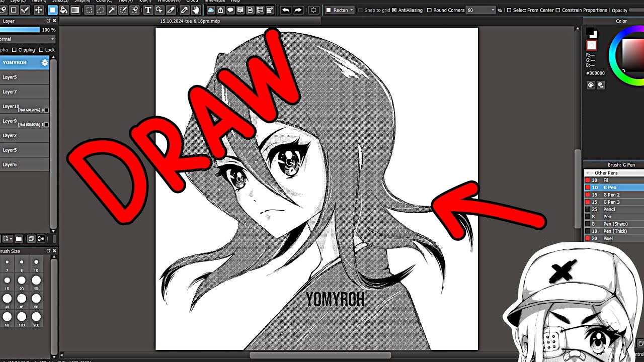Image resolution: width=644 pixels, height=362 pixels.
Task: Enable the layer Lock checkbox
Action: click(41, 50)
